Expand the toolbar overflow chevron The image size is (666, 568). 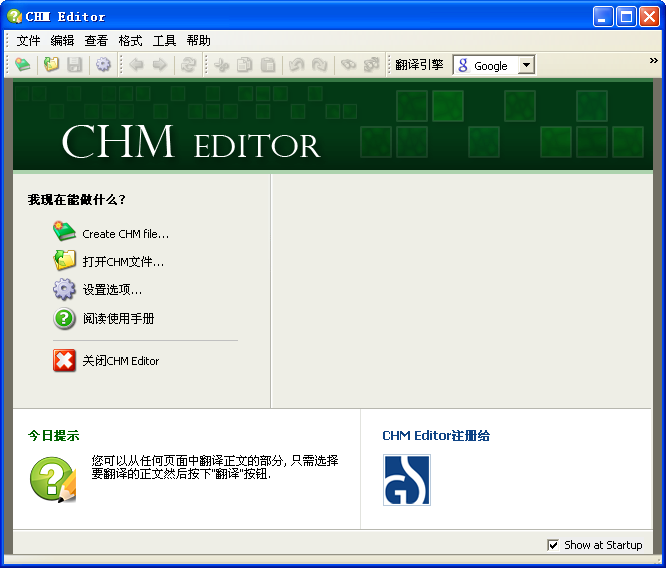[654, 61]
